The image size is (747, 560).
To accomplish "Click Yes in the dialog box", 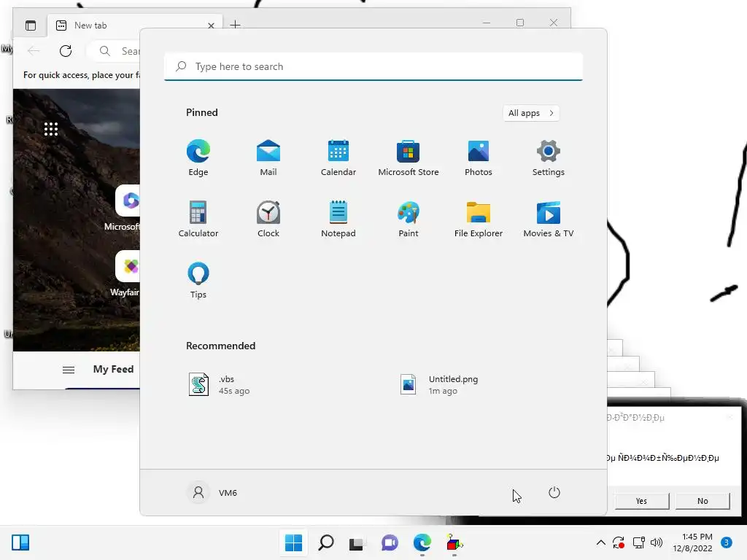I will coord(642,501).
